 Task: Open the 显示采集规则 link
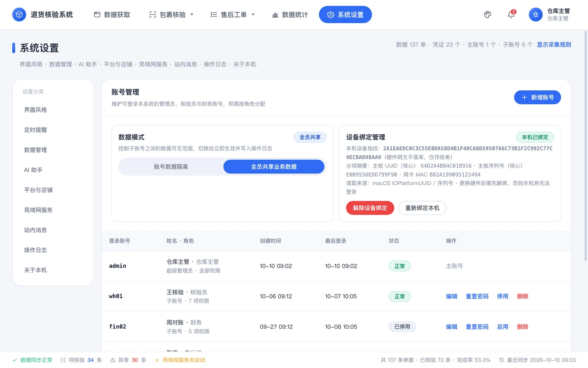[x=554, y=45]
